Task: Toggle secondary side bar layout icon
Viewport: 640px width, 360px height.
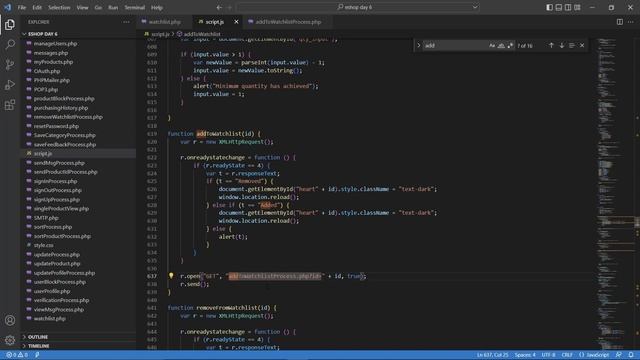Action: tap(568, 7)
